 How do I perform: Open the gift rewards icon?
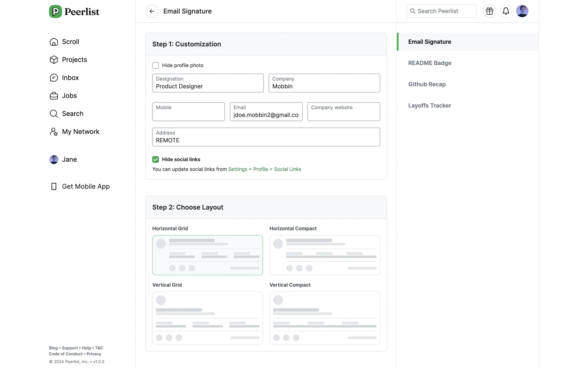[x=489, y=11]
